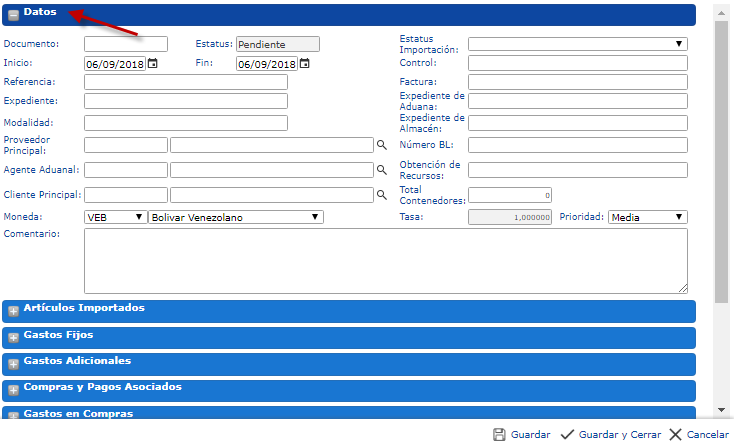Click Guardar y Cerrar button

610,435
